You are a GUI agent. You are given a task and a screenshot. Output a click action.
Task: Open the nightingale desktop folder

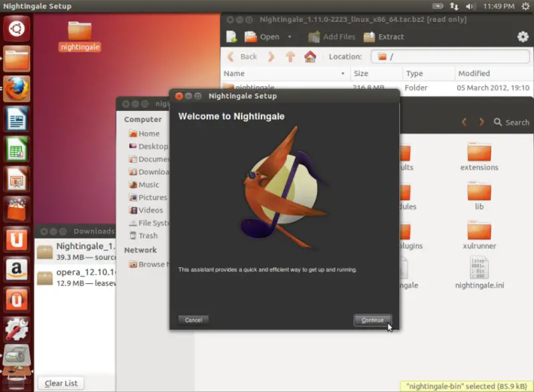79,36
